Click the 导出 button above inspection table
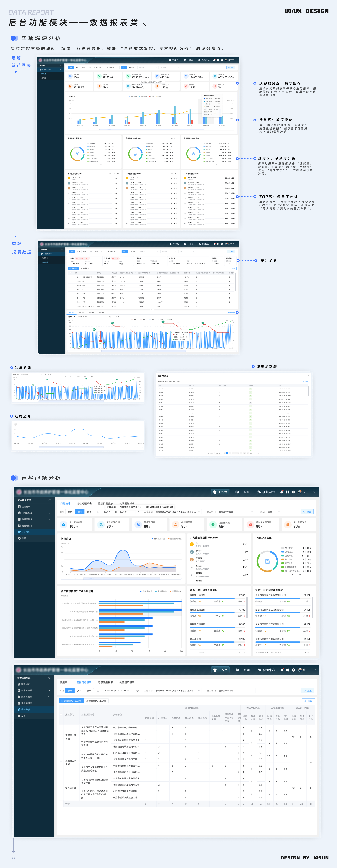Viewport: 337px width, 868px height. point(308,701)
